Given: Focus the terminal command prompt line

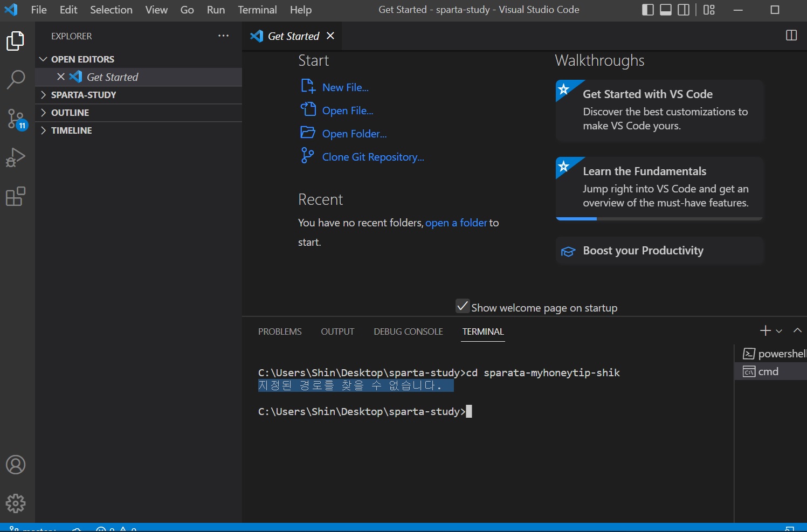Looking at the screenshot, I should click(365, 411).
